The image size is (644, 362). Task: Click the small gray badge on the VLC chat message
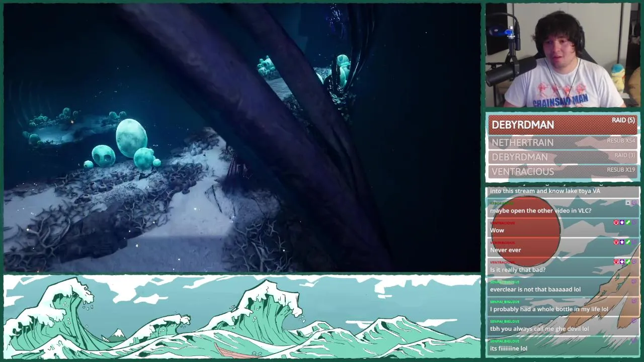tap(628, 203)
